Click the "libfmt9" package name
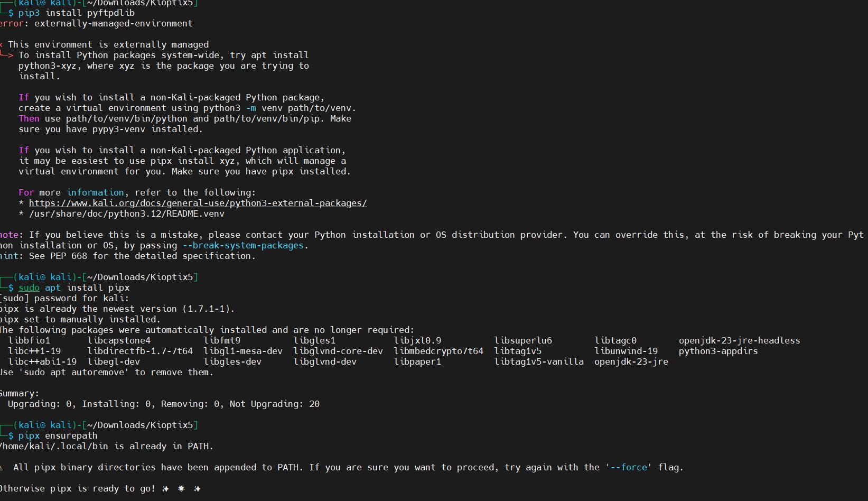This screenshot has width=868, height=501. (x=222, y=340)
